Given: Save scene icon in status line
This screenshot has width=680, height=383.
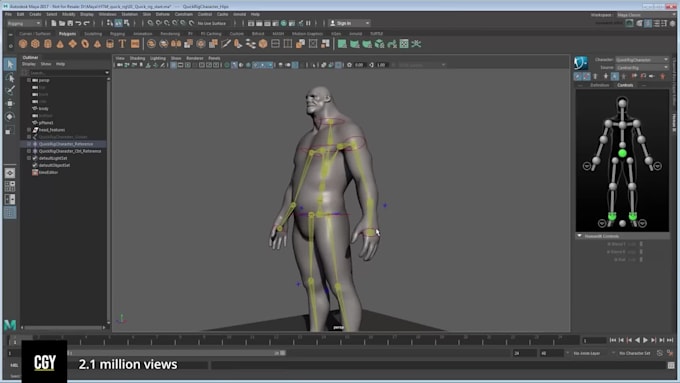Looking at the screenshot, I should 70,23.
